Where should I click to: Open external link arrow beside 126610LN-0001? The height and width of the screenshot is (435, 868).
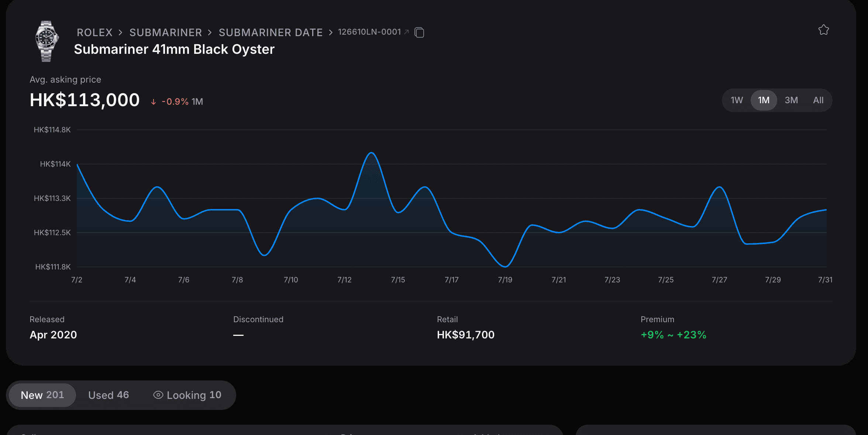pyautogui.click(x=406, y=32)
